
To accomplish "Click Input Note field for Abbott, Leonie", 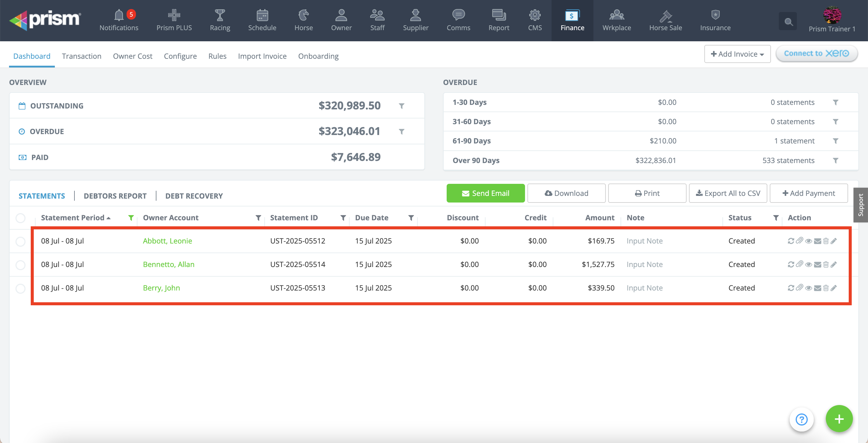I will click(x=644, y=241).
